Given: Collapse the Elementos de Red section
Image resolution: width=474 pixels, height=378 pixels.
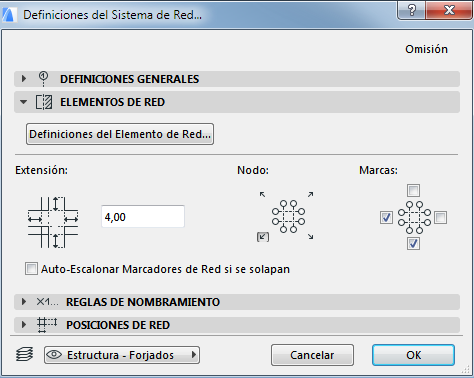Looking at the screenshot, I should coord(23,102).
